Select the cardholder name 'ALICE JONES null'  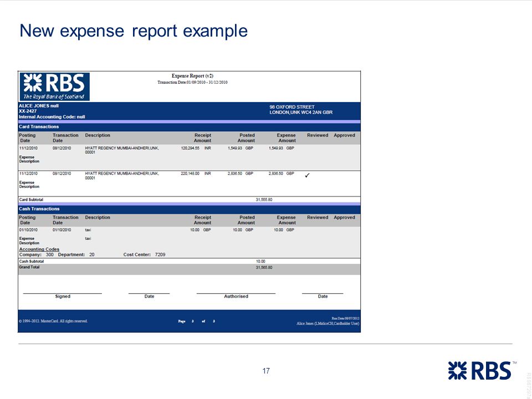click(x=39, y=106)
